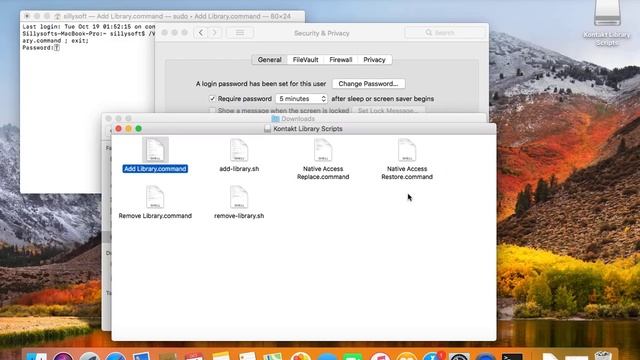This screenshot has width=640, height=360.
Task: Open Terminal from the Dock
Action: pyautogui.click(x=512, y=356)
